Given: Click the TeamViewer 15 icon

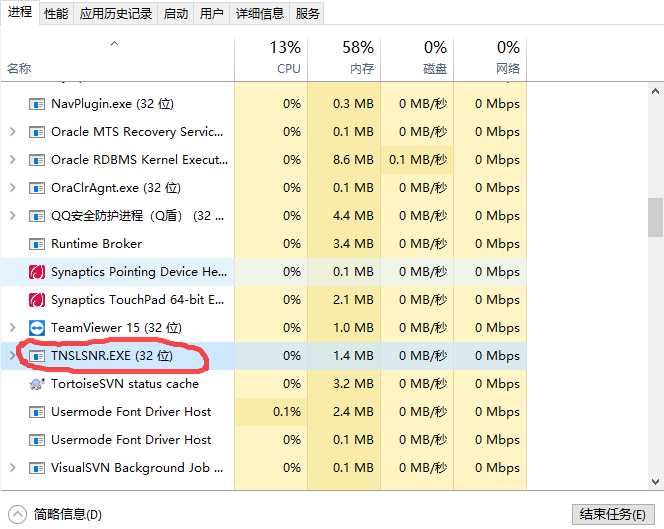Looking at the screenshot, I should click(x=37, y=327).
